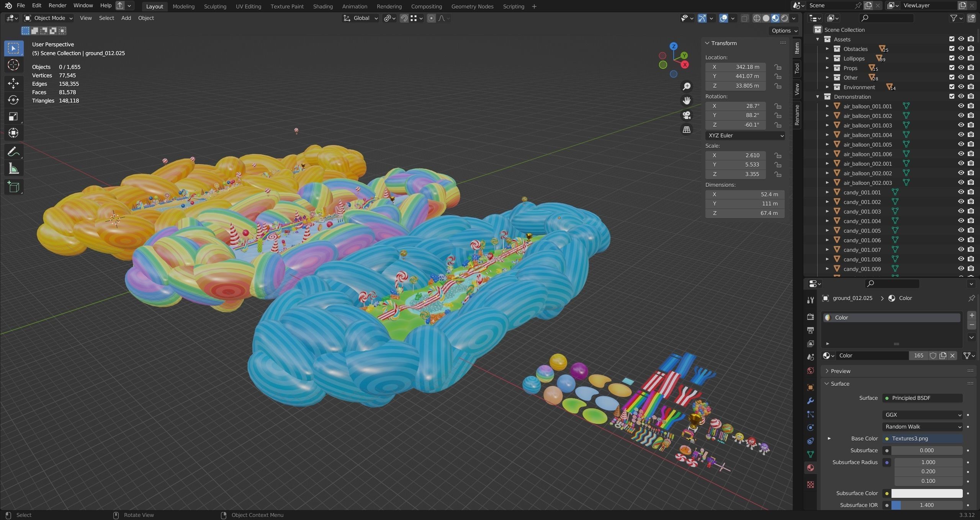
Task: Open the Material properties tab
Action: click(x=810, y=468)
